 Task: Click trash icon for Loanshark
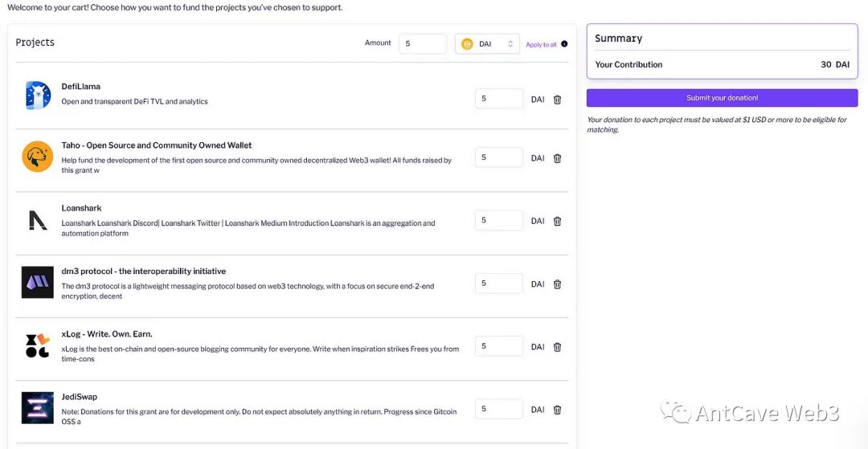pyautogui.click(x=557, y=221)
